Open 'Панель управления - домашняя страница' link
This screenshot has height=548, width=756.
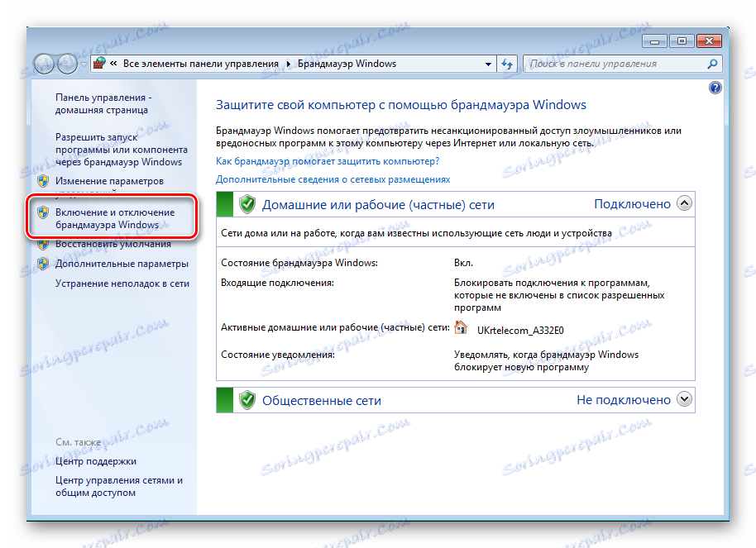103,103
